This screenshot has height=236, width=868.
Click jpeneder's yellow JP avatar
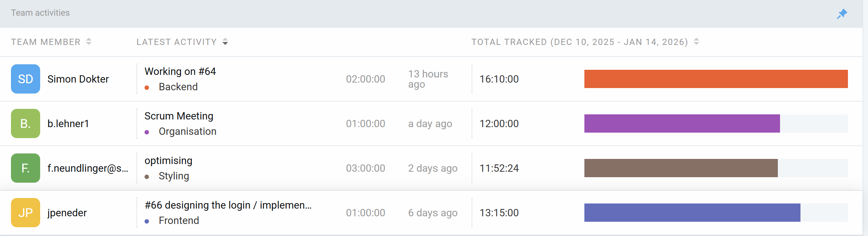(x=26, y=213)
